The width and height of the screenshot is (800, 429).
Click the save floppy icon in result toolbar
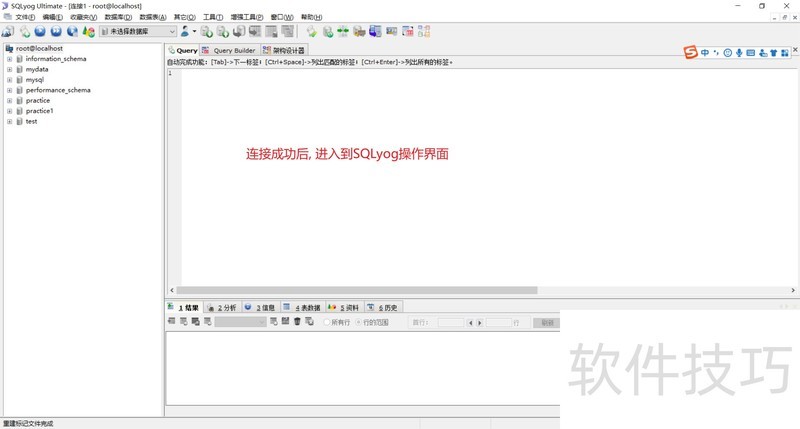click(285, 321)
